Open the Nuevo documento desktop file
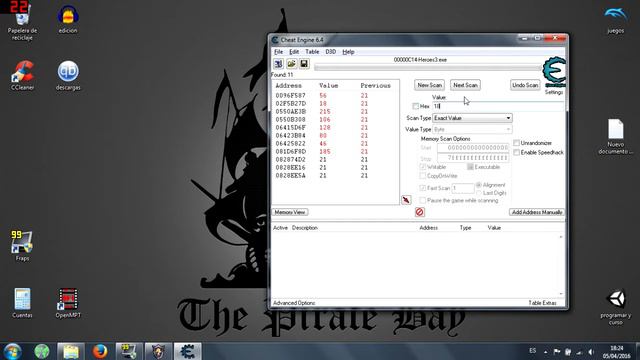The height and width of the screenshot is (360, 640). coord(616,137)
